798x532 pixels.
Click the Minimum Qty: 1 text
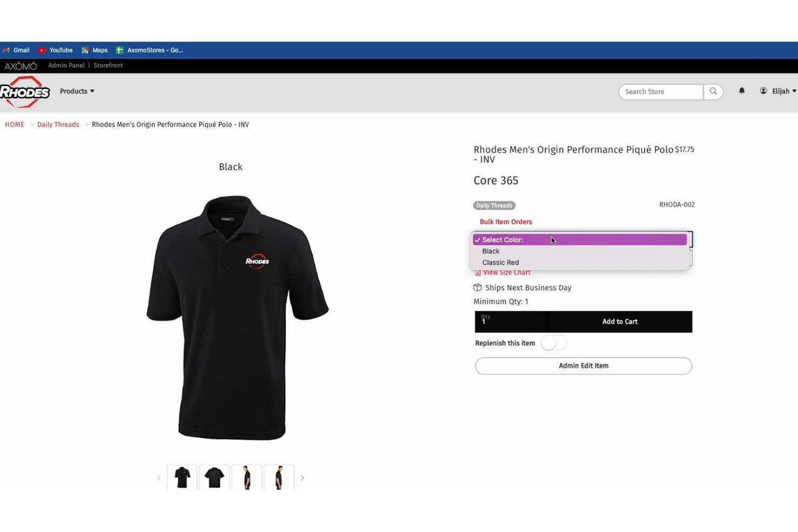point(501,302)
